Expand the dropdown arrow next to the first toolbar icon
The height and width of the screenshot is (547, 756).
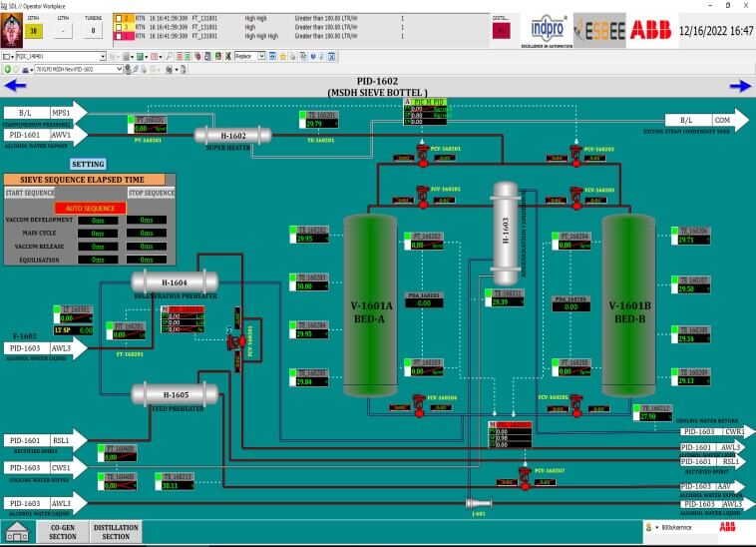(12, 57)
